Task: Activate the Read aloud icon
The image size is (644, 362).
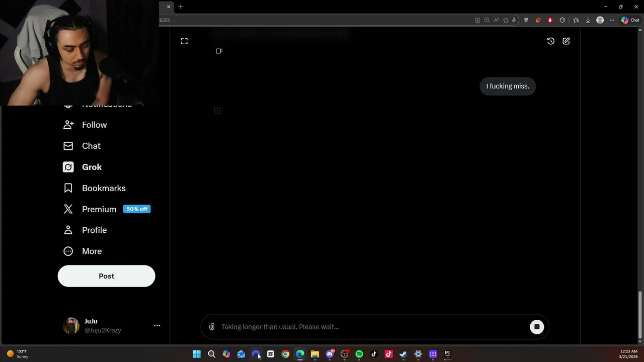Action: coord(496,20)
